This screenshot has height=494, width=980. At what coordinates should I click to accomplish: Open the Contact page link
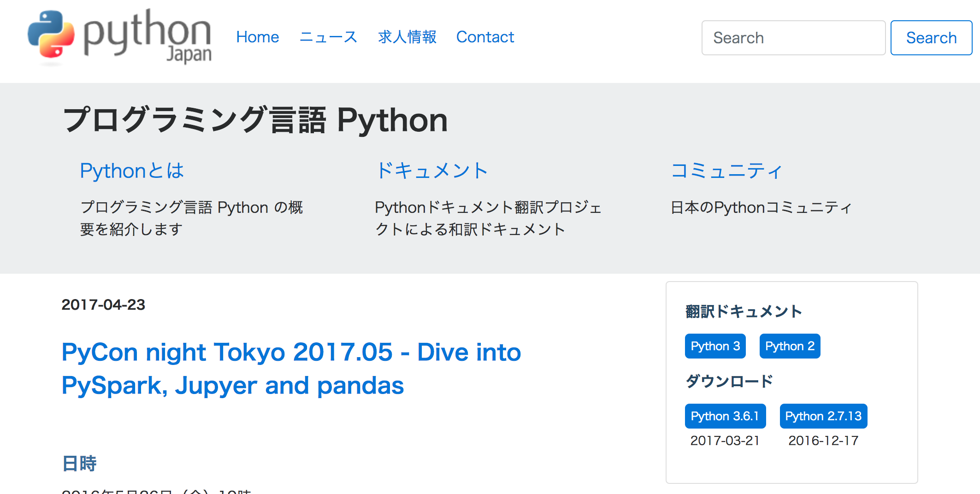click(x=485, y=37)
